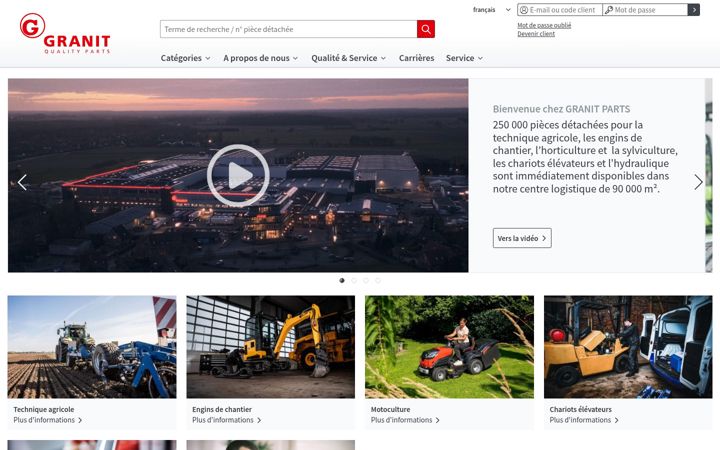Click Plus d'informations under Technique agricole
The width and height of the screenshot is (720, 450).
[x=48, y=420]
